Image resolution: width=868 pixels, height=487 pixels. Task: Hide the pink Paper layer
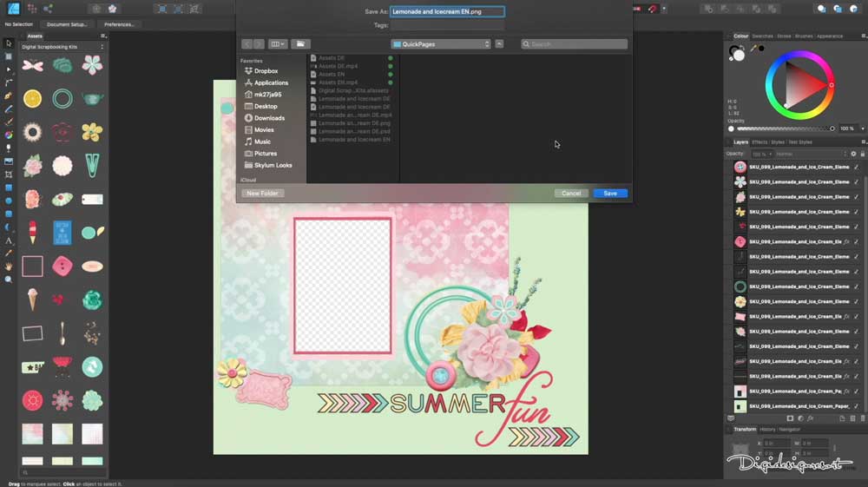857,392
